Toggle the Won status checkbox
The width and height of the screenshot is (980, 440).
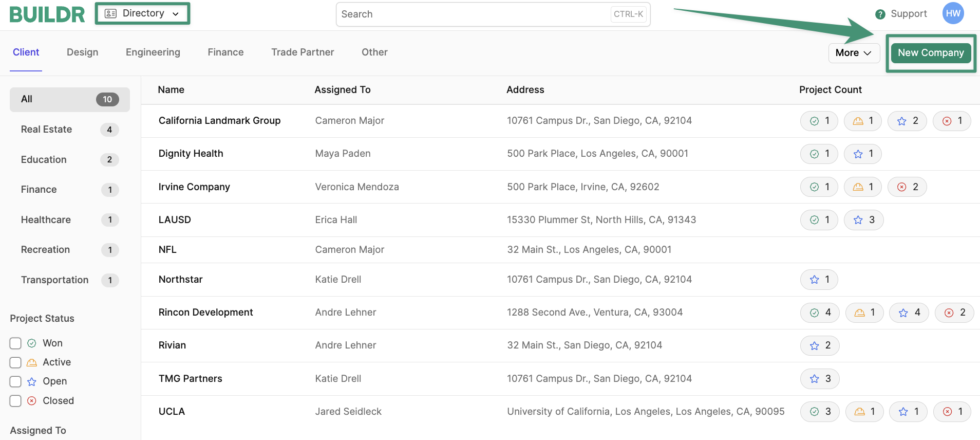pos(15,343)
